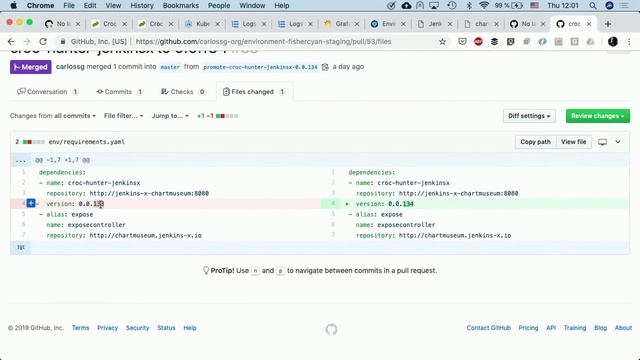640x360 pixels.
Task: Click the browser back arrow
Action: pos(11,42)
